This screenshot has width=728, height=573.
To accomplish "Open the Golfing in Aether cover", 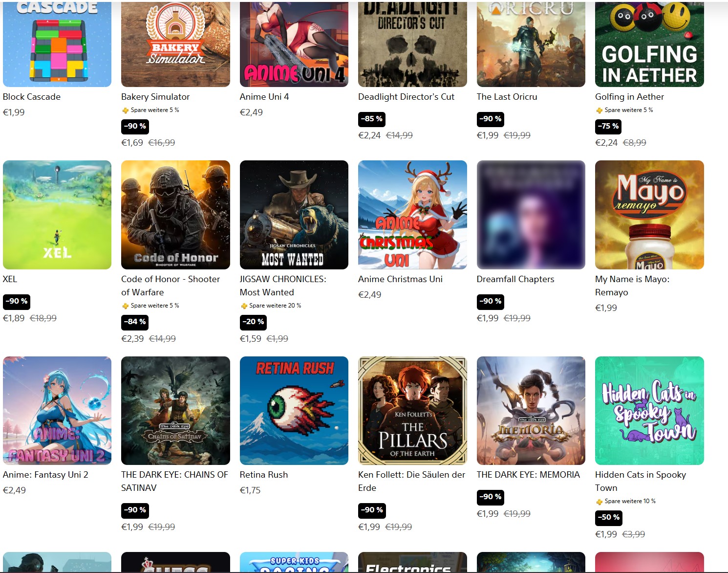I will point(649,44).
